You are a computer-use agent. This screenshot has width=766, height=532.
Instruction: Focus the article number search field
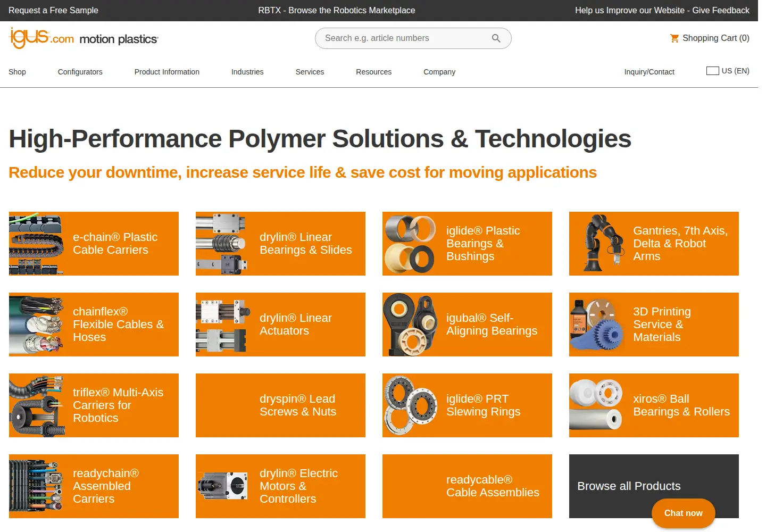(x=413, y=38)
